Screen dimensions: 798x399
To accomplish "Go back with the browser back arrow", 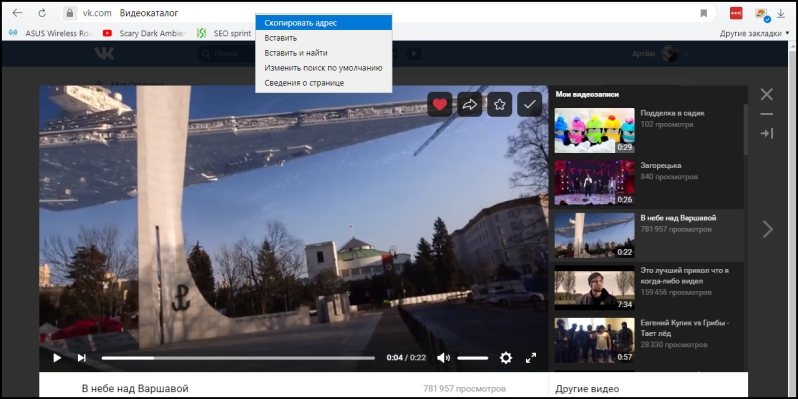I will click(x=17, y=13).
